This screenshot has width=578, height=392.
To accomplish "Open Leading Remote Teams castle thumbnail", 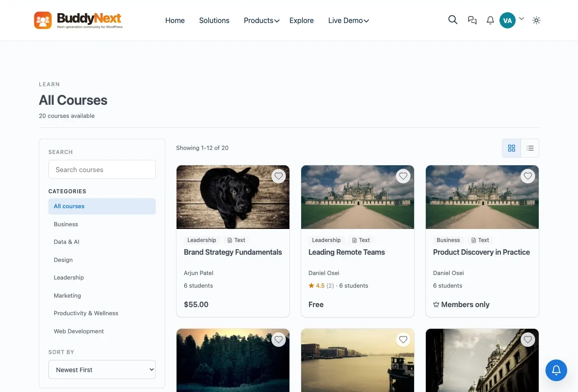I will [358, 197].
